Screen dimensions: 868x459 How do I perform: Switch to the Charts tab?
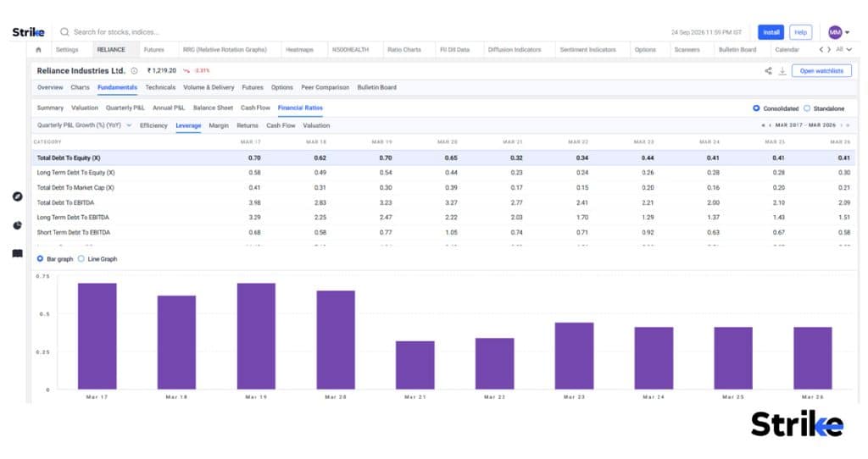(80, 87)
